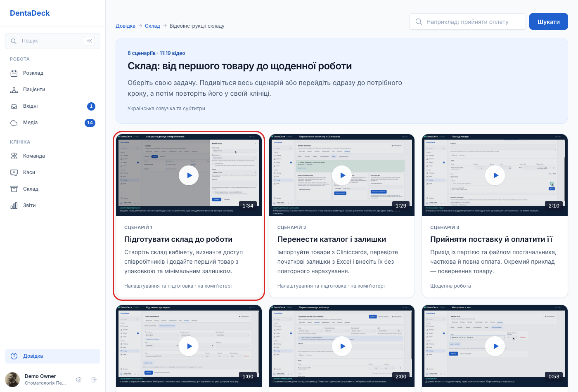
Task: Open the Вхідні inbox tray icon
Action: click(14, 106)
